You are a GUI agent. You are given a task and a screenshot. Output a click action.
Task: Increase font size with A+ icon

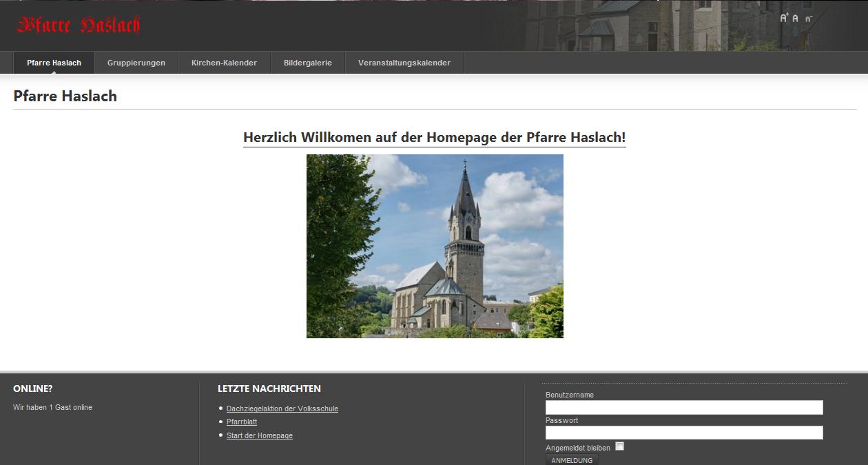(784, 19)
